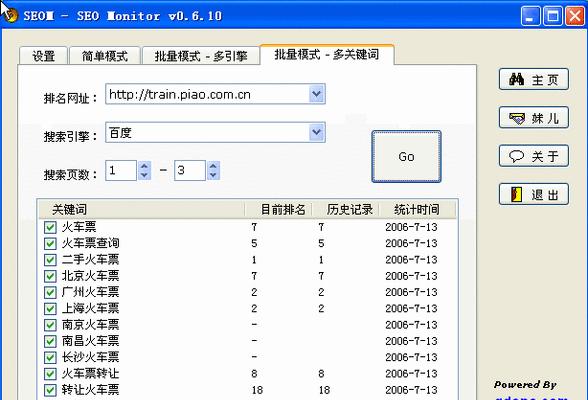The height and width of the screenshot is (400, 588).
Task: Select the 转让火车票 keyword text
Action: [90, 390]
